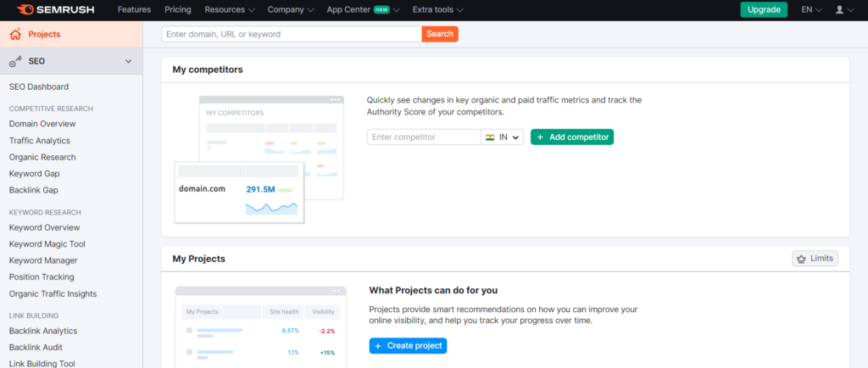Screen dimensions: 868x368
Task: Click the My competitors heading
Action: [208, 70]
